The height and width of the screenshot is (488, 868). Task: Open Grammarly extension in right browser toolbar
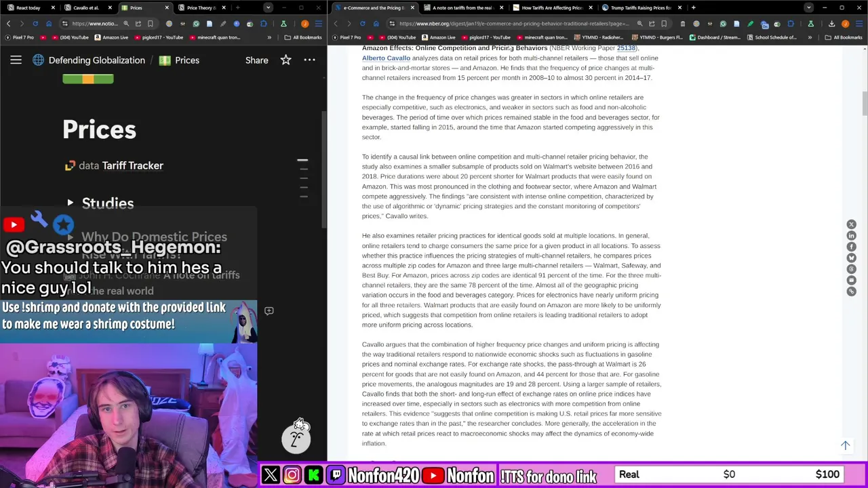(x=723, y=24)
